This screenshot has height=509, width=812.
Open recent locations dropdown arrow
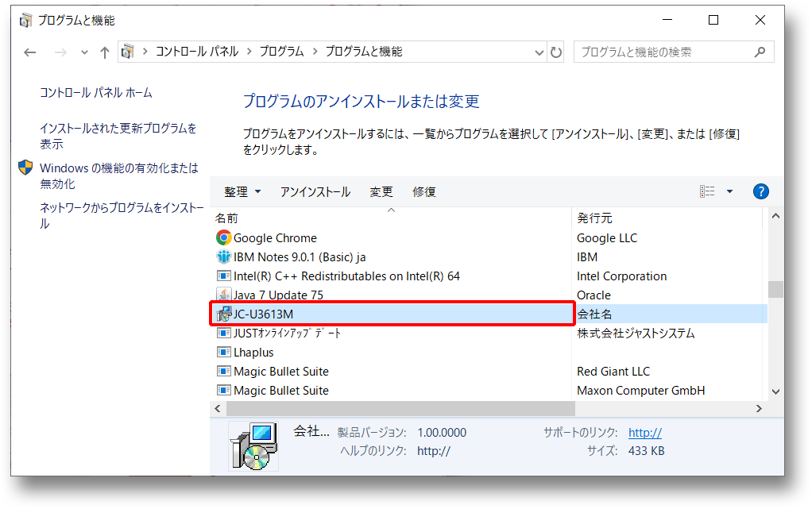[x=84, y=52]
